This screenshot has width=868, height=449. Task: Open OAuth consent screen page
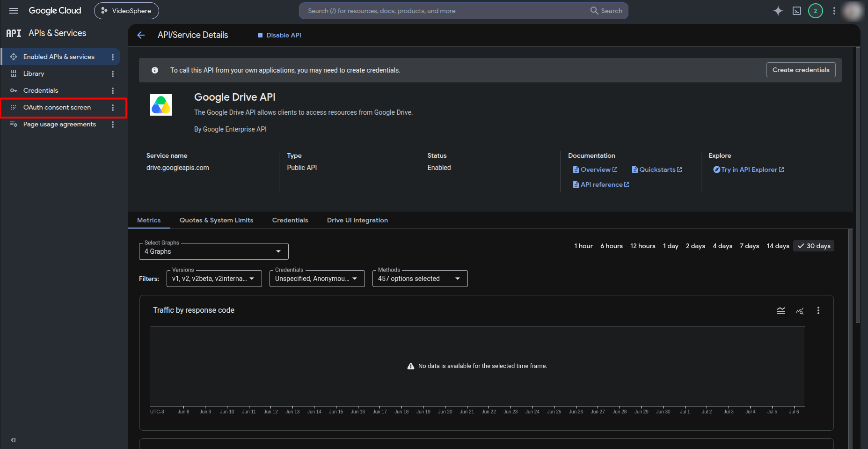57,107
